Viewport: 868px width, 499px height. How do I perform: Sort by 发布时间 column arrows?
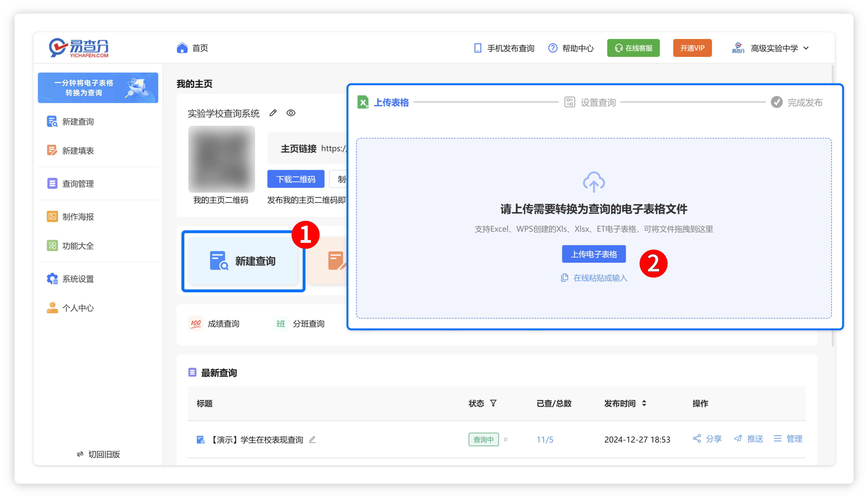[x=644, y=403]
